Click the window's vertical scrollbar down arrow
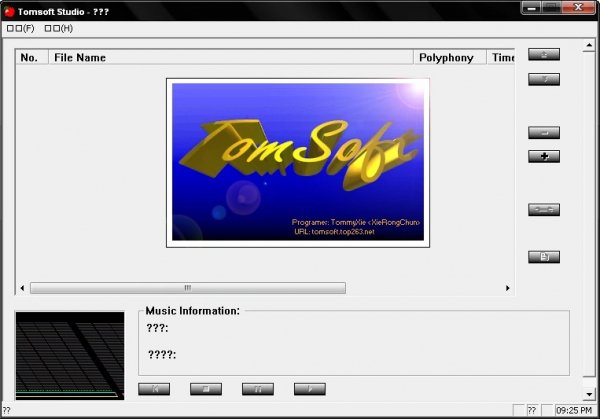 (x=589, y=394)
